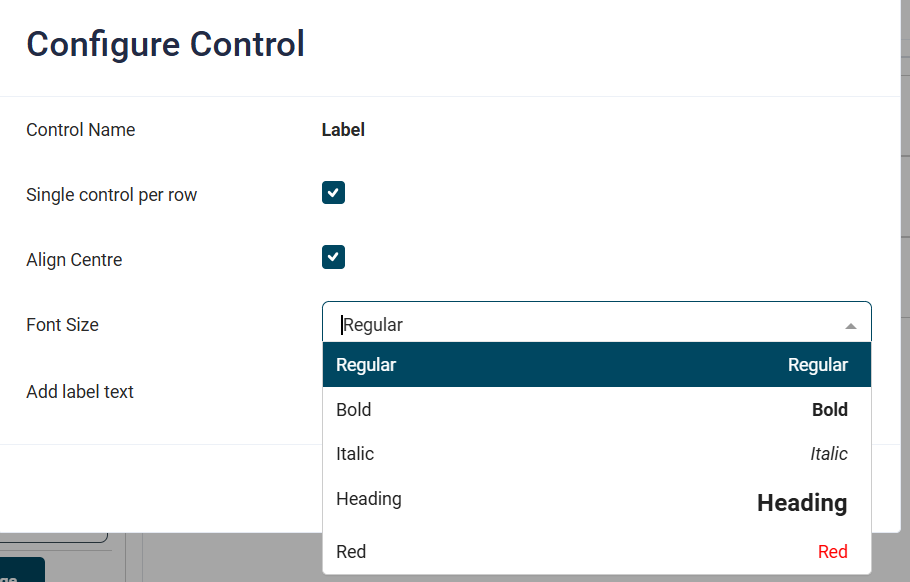Click the Font Size field label
910x582 pixels.
click(x=62, y=325)
